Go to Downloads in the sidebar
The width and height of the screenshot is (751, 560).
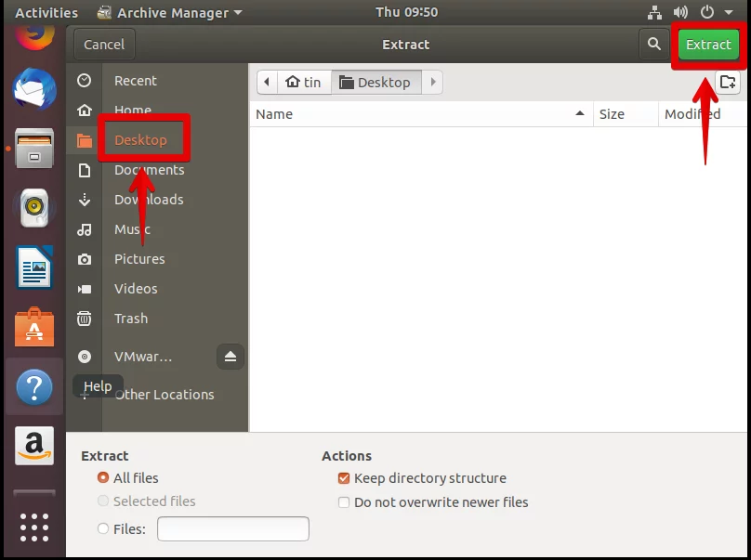click(149, 200)
